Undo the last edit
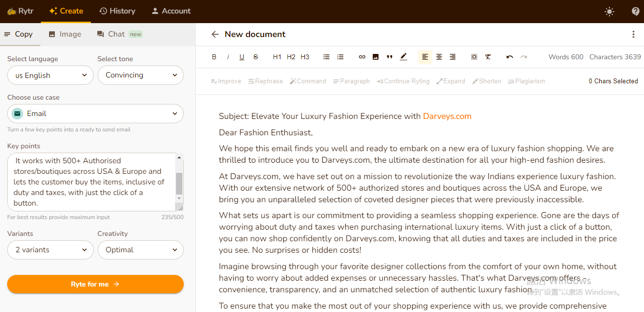This screenshot has width=644, height=312. tap(510, 57)
